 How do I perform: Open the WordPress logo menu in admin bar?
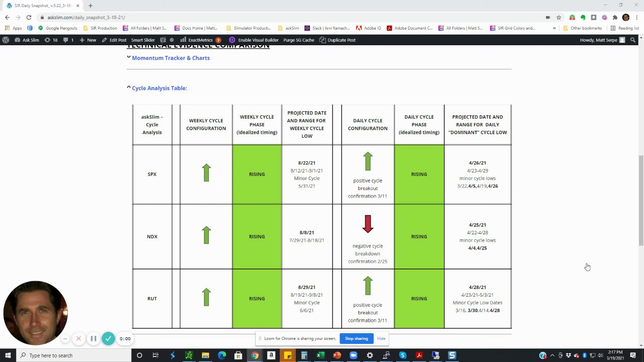tap(6, 40)
